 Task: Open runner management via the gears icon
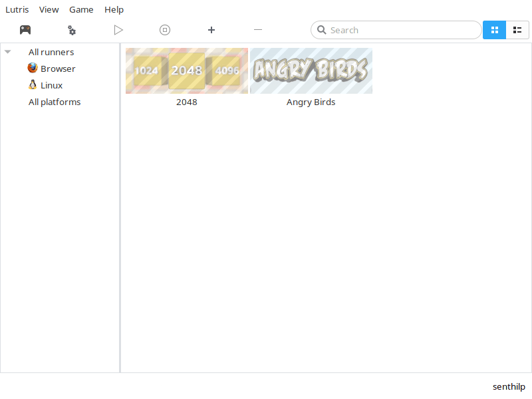tap(72, 30)
